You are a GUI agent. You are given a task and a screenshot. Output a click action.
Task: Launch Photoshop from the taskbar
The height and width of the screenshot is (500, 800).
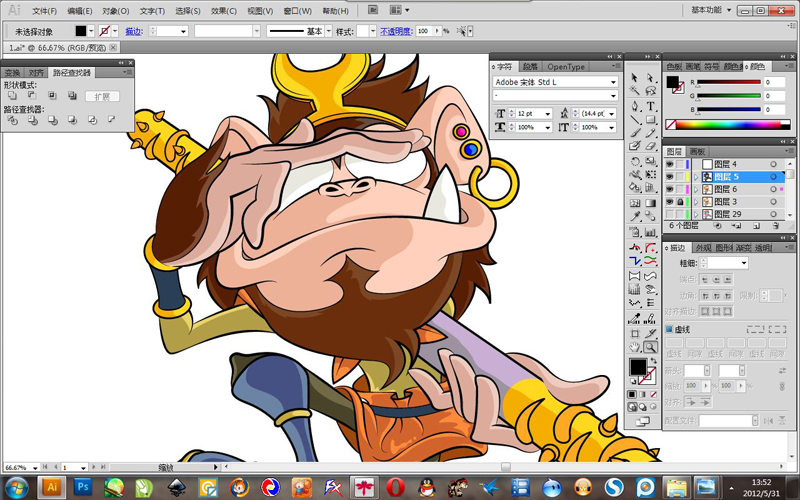tap(83, 487)
